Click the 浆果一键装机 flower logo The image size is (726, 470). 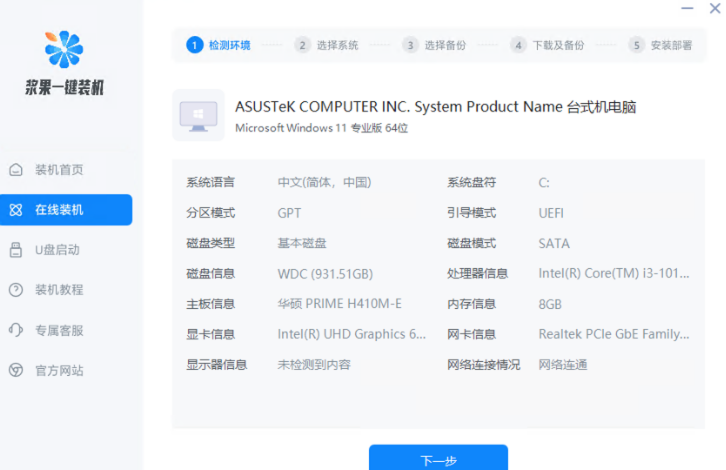tap(64, 49)
